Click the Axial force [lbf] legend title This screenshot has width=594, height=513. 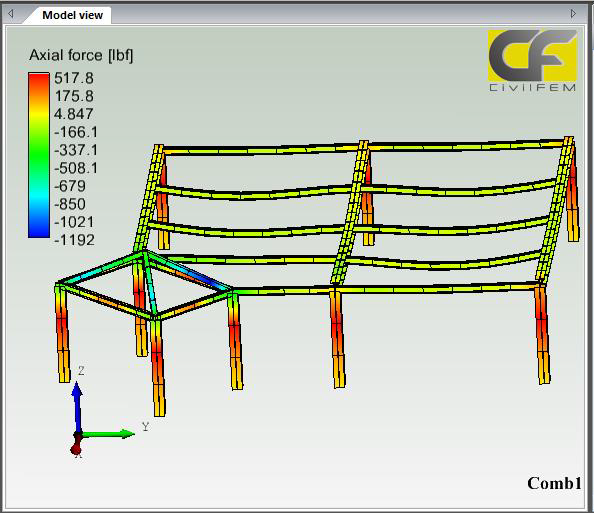point(81,55)
